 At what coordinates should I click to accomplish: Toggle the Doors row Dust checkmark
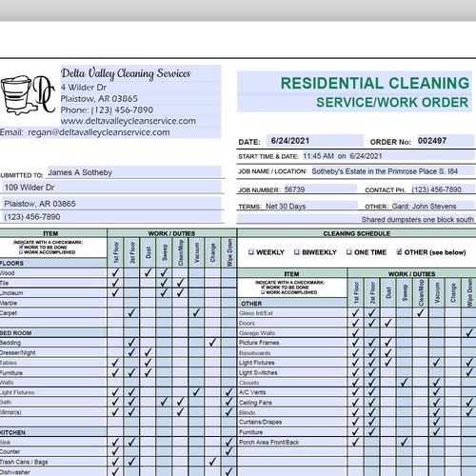pyautogui.click(x=387, y=323)
